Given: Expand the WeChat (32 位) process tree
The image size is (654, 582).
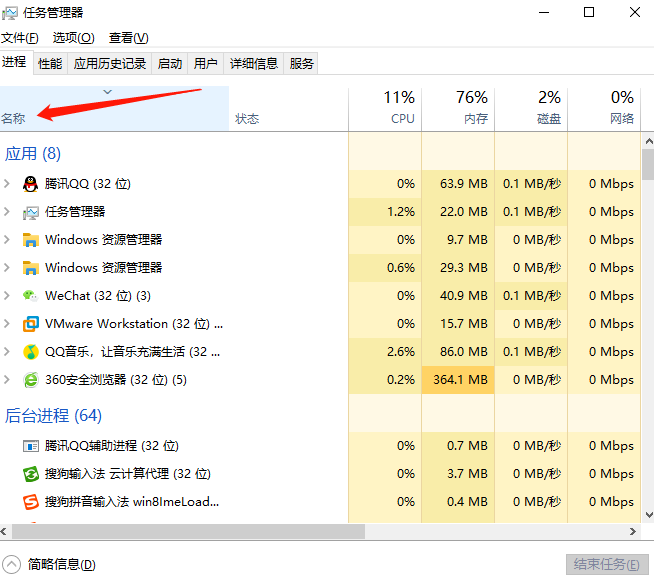Looking at the screenshot, I should 7,296.
